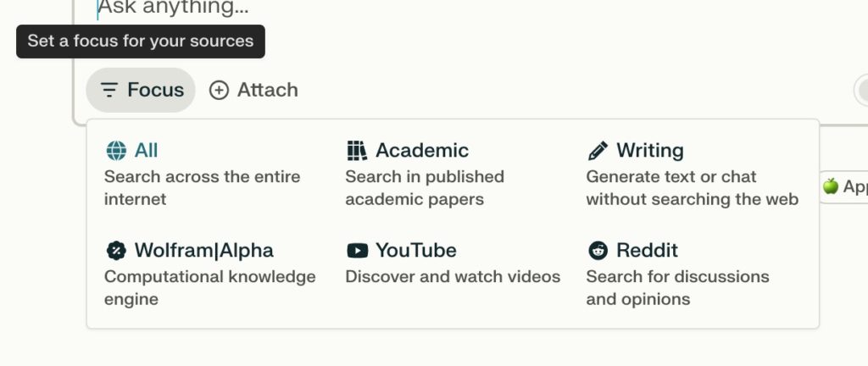Click the Focus filter lines icon
The width and height of the screenshot is (868, 366).
(x=109, y=90)
